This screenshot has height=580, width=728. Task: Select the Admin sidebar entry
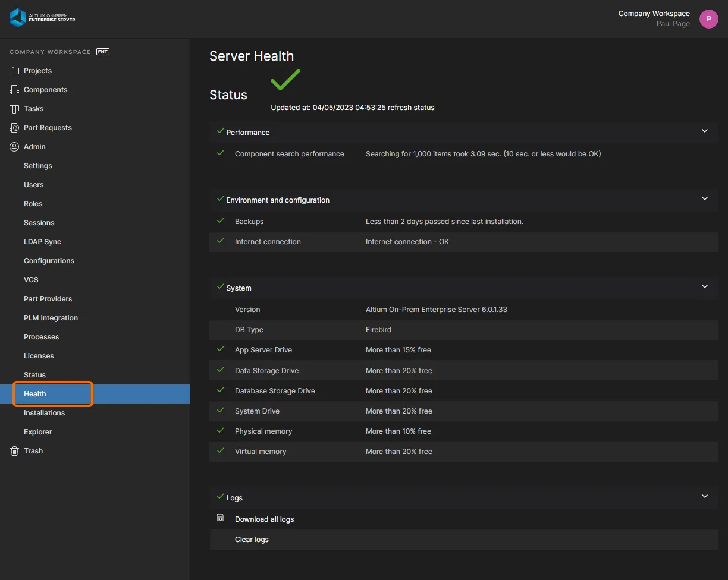(34, 147)
